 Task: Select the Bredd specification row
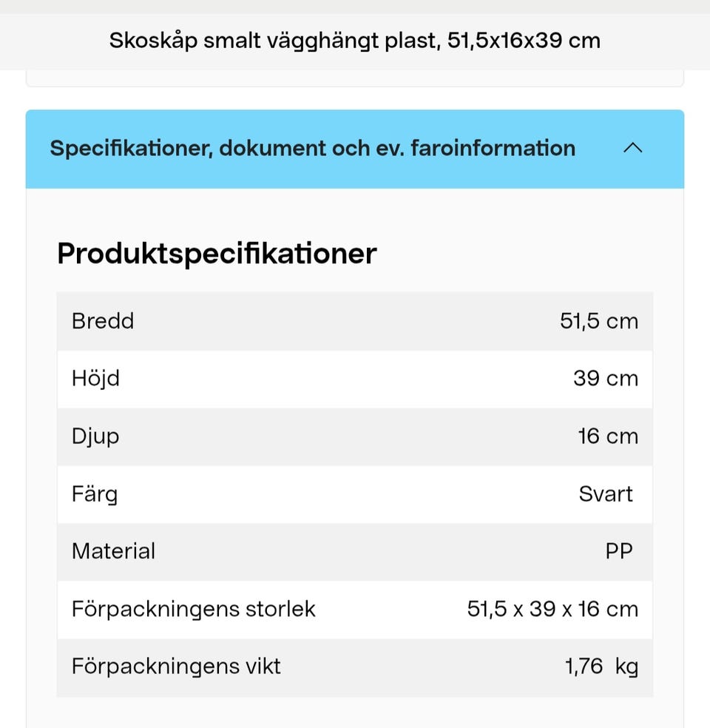coord(355,321)
